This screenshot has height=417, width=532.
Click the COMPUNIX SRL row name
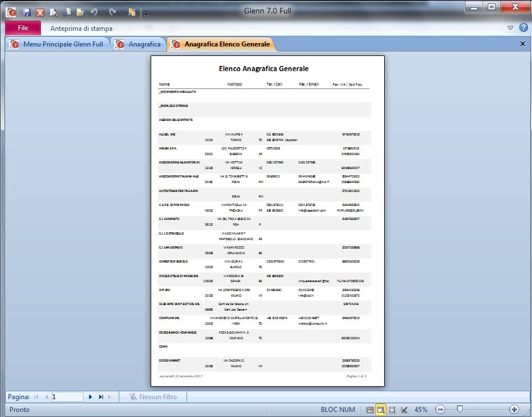169,318
